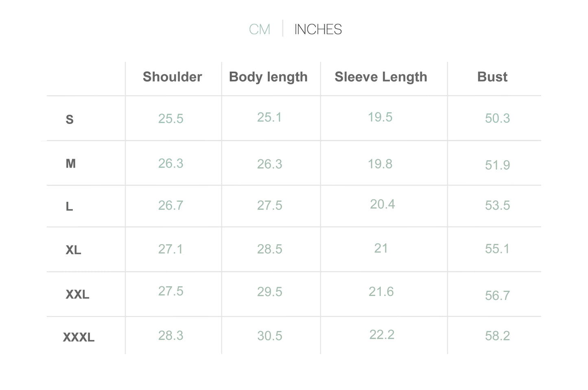Select the L size row label

(70, 207)
